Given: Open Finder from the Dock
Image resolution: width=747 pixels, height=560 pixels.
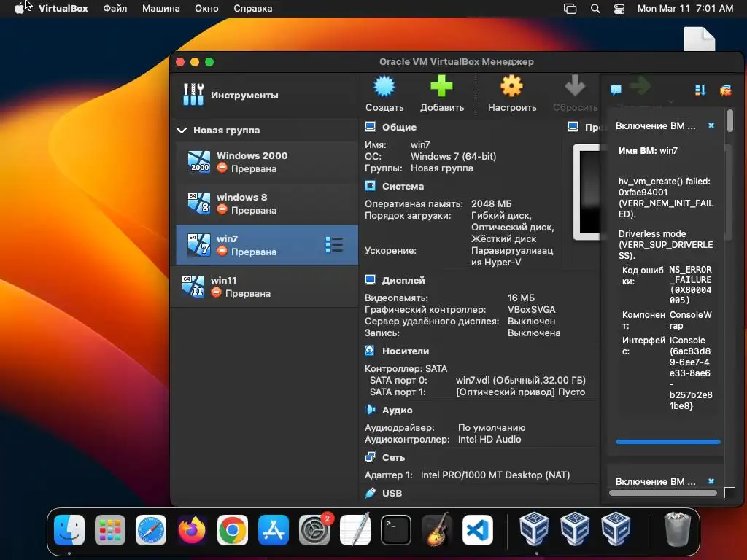Looking at the screenshot, I should (69, 530).
